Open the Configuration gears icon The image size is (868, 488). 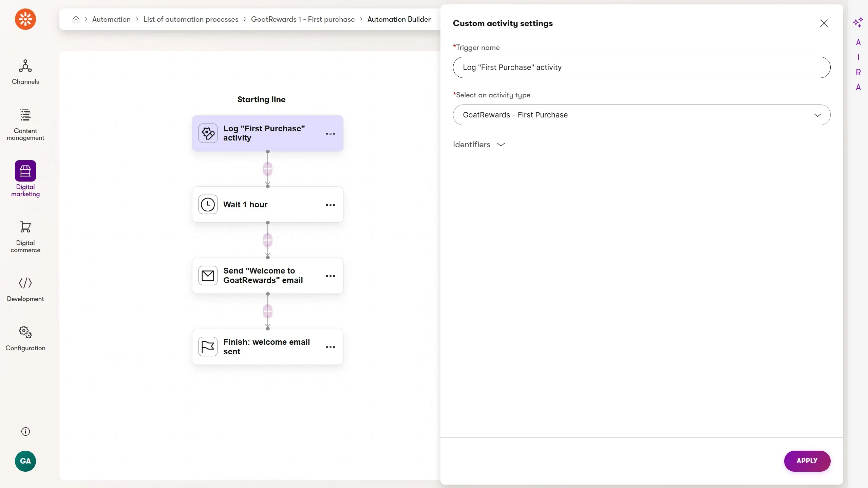(x=25, y=332)
